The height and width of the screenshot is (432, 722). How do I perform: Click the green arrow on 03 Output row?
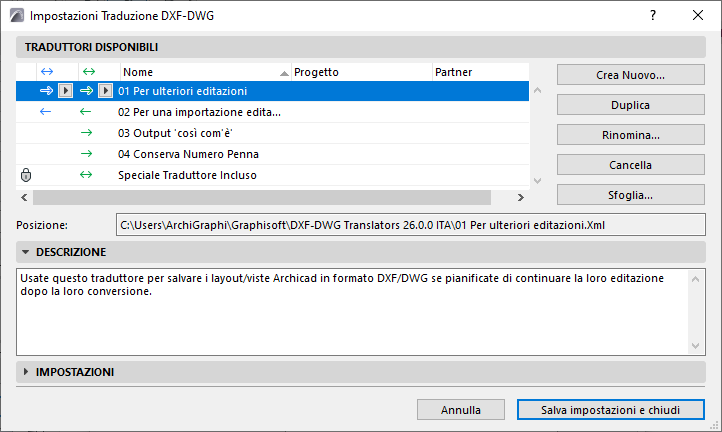[86, 133]
